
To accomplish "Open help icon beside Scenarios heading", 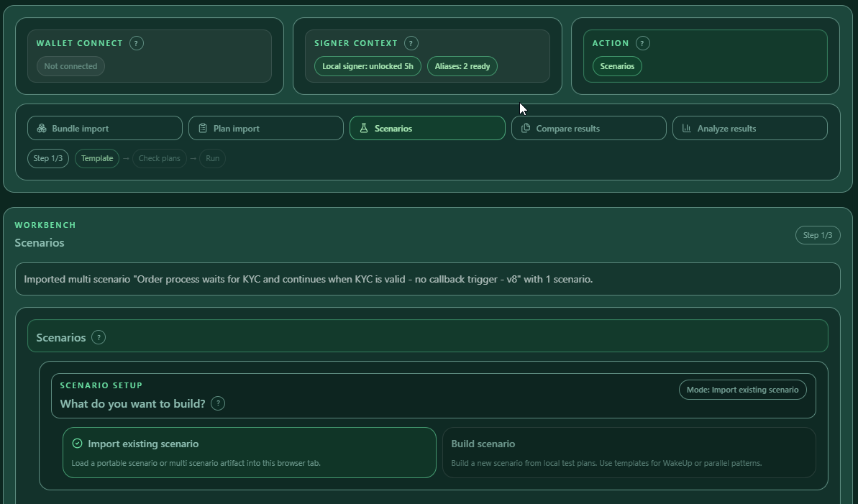I will pos(99,338).
